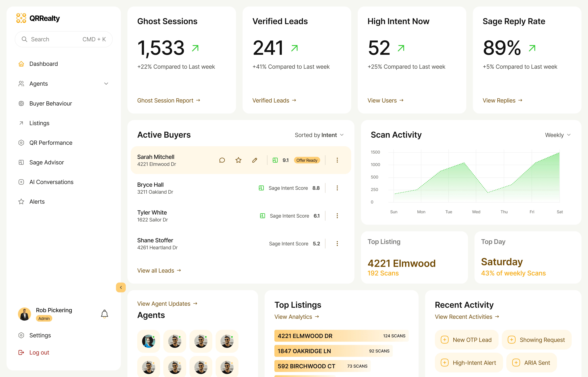Open the Weekly dropdown in Scan Activity
The width and height of the screenshot is (588, 377).
(x=558, y=135)
